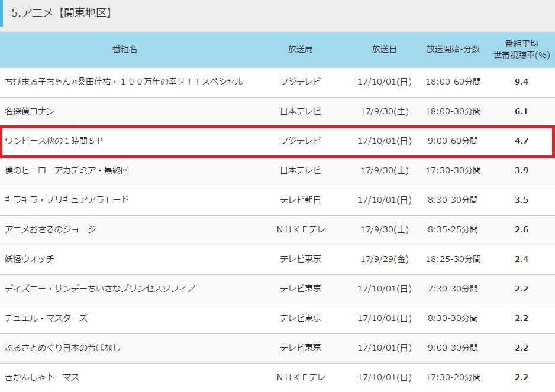Click the 9:00-60分間 time for ワンピース
The width and height of the screenshot is (555, 392).
coord(453,141)
